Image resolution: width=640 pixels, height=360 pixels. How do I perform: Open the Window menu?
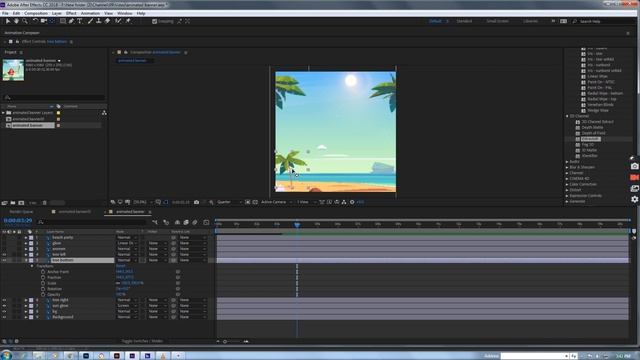[x=125, y=13]
